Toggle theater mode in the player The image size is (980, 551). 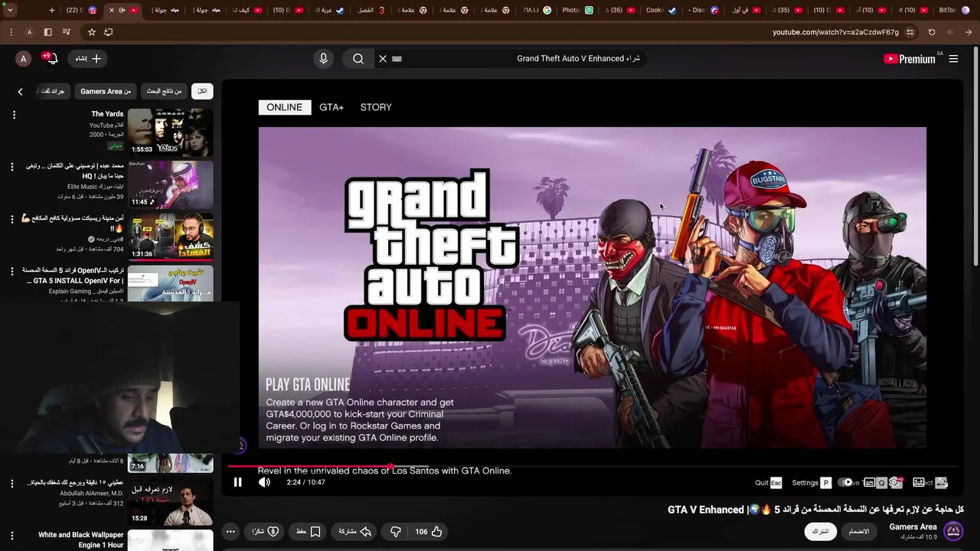(x=919, y=482)
